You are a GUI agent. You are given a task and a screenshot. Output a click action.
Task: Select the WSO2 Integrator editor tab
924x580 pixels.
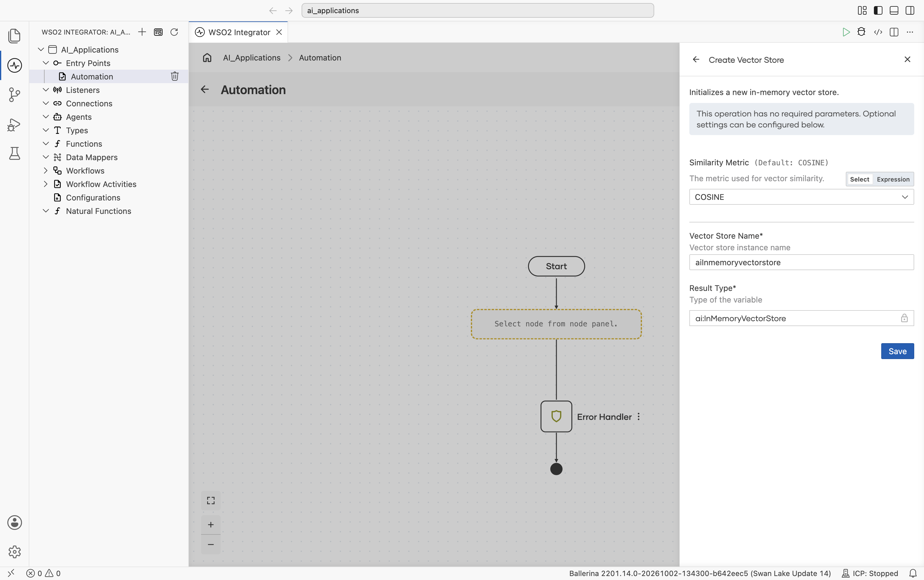pyautogui.click(x=238, y=32)
